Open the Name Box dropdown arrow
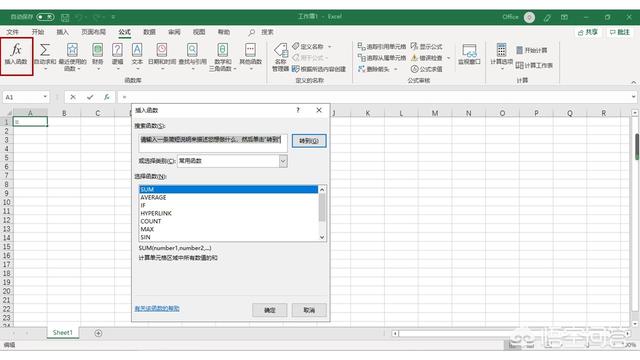 click(45, 97)
